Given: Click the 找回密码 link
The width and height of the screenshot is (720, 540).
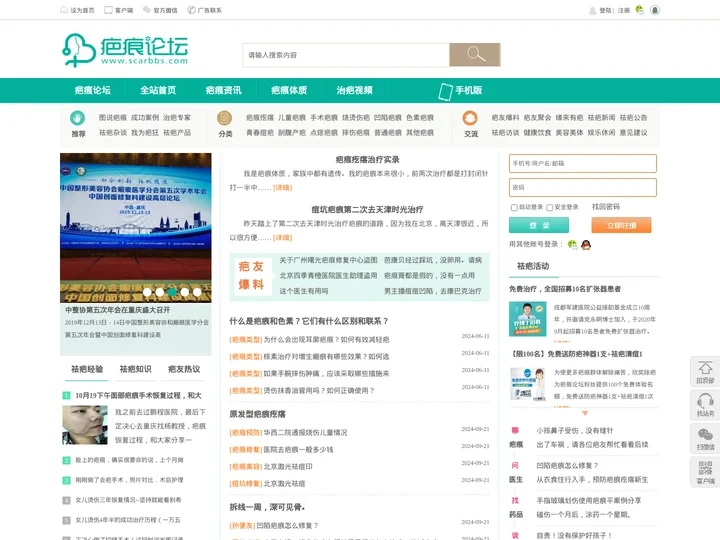Looking at the screenshot, I should coord(606,207).
